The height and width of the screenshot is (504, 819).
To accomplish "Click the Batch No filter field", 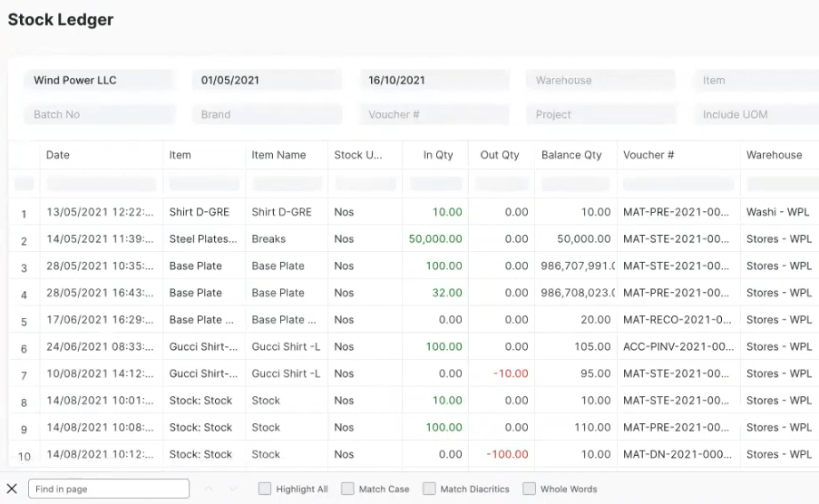I will coord(98,114).
